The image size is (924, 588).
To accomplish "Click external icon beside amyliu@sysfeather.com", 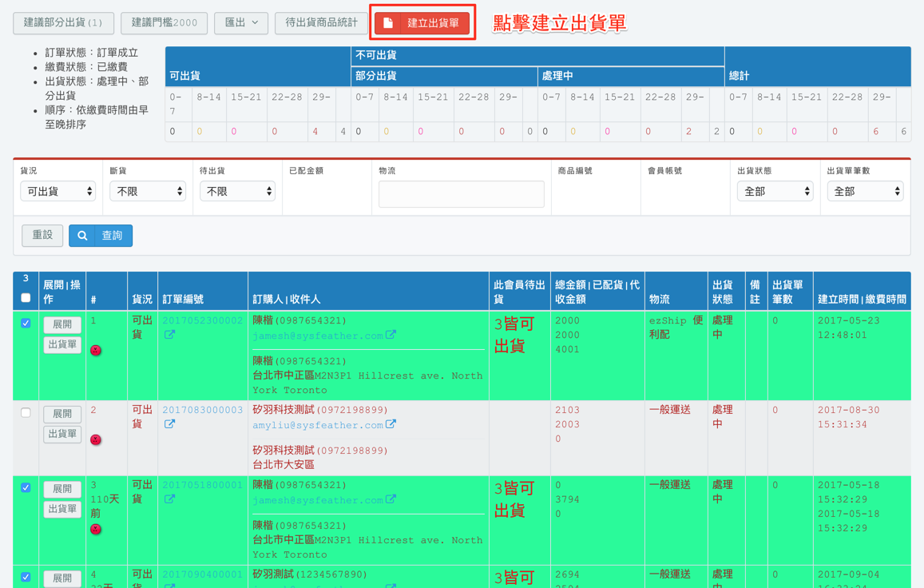I will pyautogui.click(x=391, y=425).
